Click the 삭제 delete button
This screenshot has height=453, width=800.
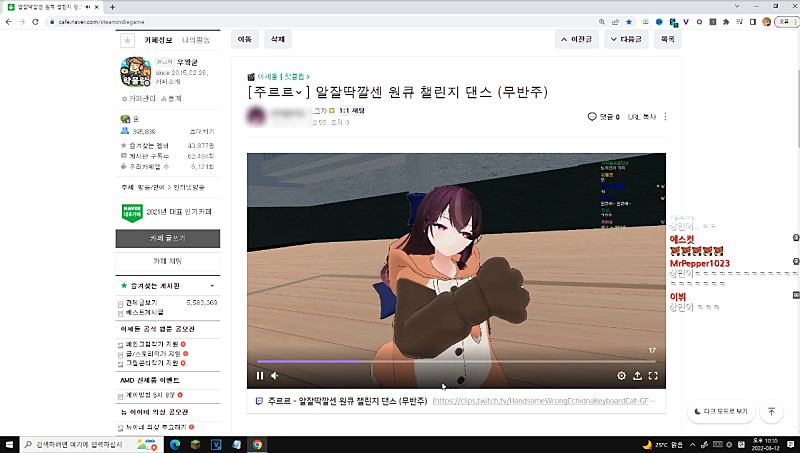pos(278,39)
